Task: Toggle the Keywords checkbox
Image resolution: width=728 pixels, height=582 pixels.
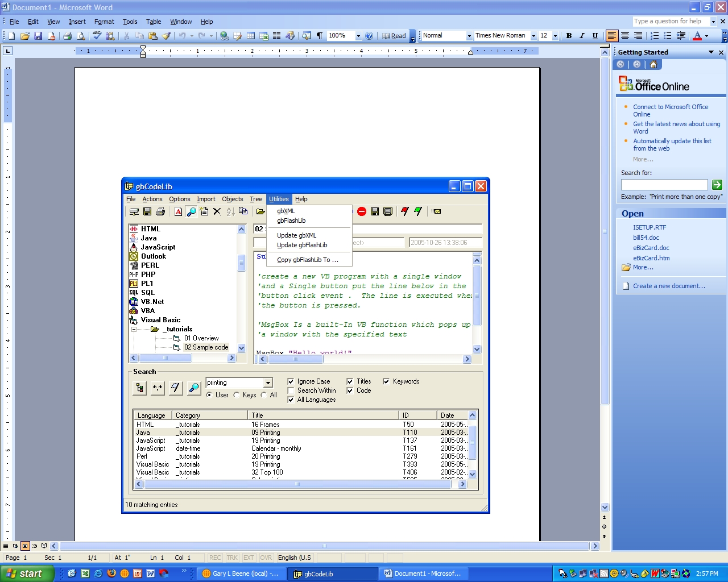Action: point(386,381)
